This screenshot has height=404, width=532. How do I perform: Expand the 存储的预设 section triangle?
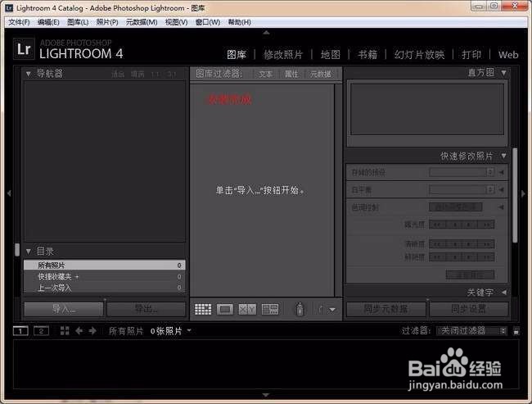click(502, 172)
